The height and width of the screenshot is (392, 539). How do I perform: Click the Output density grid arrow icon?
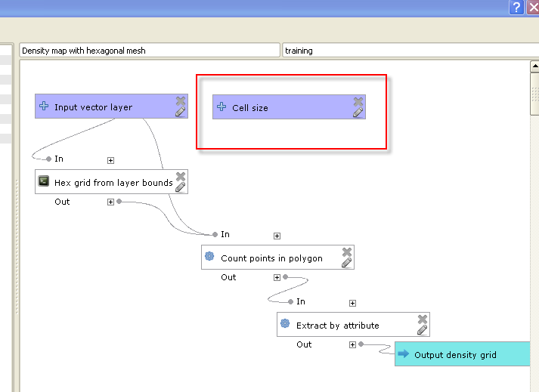coord(403,353)
